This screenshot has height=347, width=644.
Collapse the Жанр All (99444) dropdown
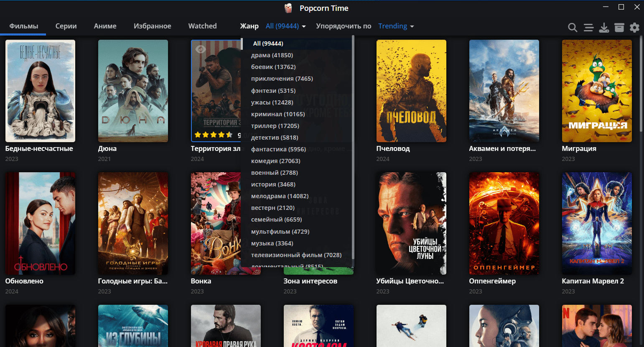coord(286,26)
